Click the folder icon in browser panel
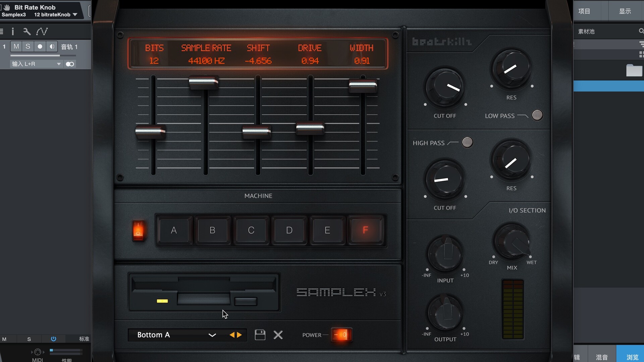The height and width of the screenshot is (362, 644). point(634,71)
